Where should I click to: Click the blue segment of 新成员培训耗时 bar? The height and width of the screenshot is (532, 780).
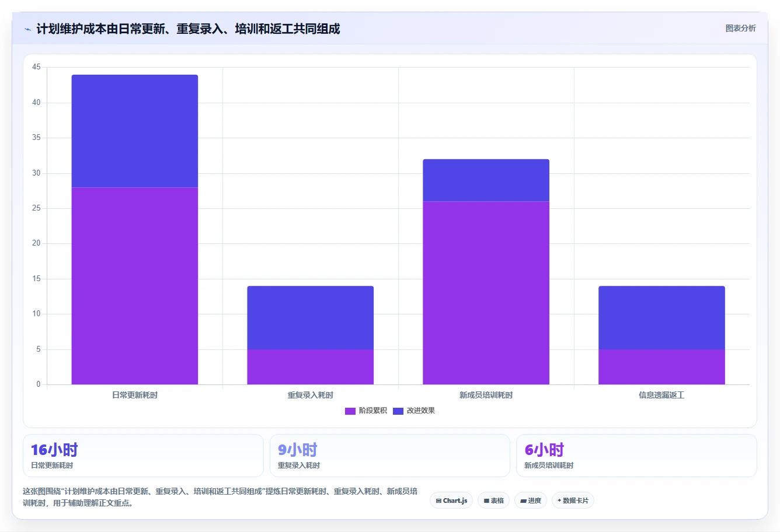coord(486,180)
